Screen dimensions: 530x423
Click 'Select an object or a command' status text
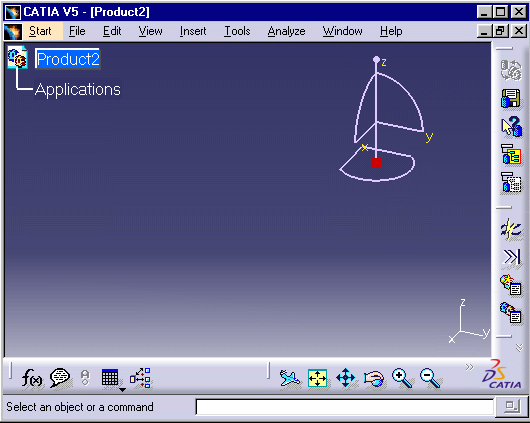click(x=80, y=407)
